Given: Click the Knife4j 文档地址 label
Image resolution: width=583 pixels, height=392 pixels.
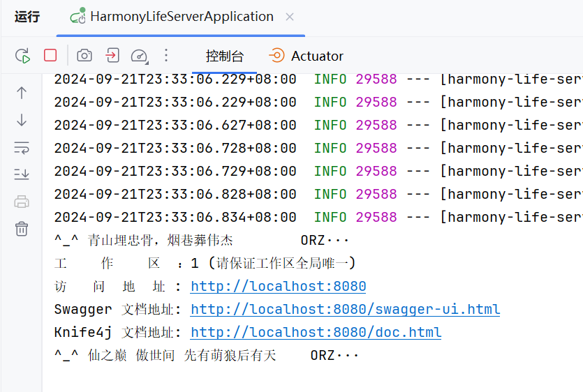Looking at the screenshot, I should (x=117, y=333).
